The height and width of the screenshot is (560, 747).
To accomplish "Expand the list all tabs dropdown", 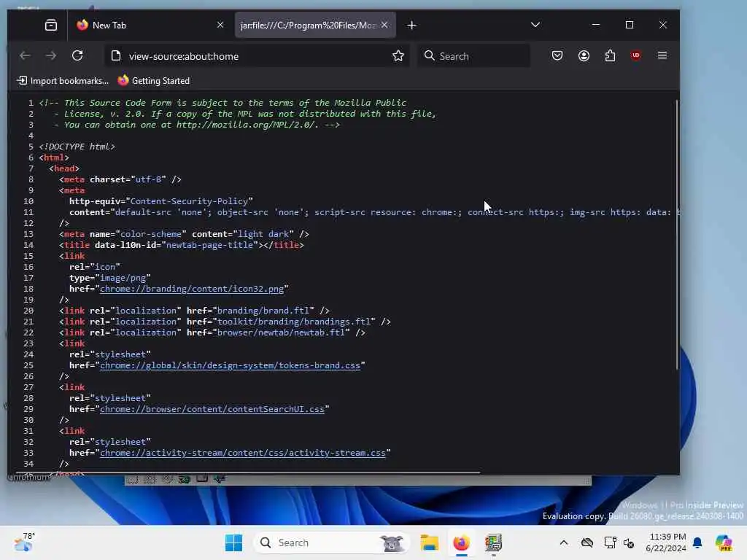I will tap(535, 25).
